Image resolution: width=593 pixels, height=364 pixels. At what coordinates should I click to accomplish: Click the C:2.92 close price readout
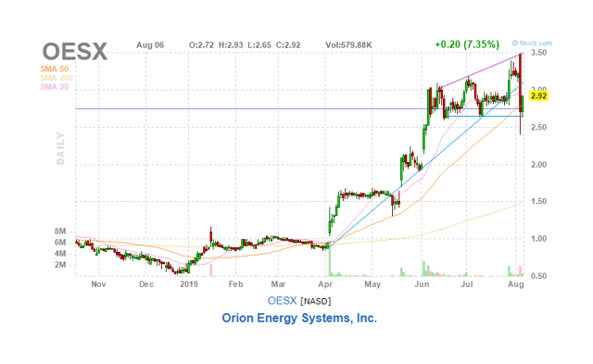coord(288,45)
